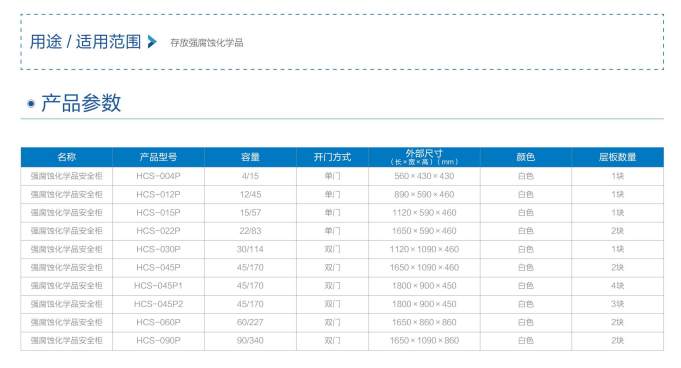Select capacity cell 30/114

250,249
